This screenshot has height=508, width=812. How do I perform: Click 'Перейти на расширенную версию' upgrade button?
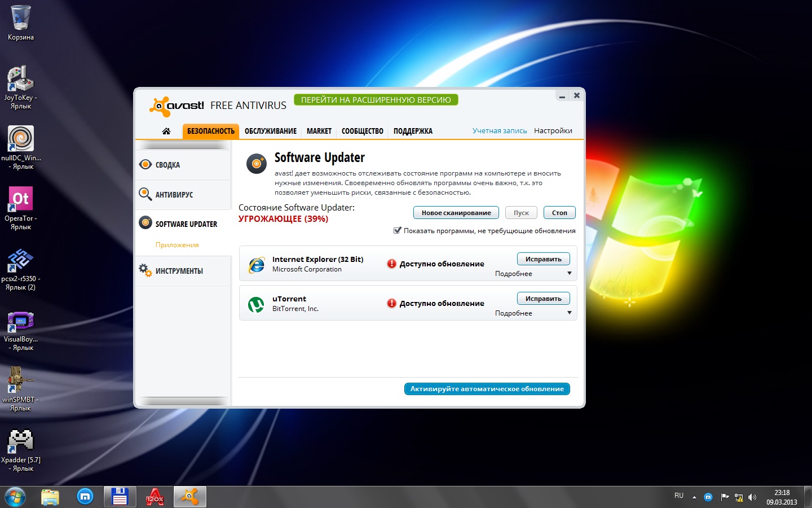[x=376, y=100]
